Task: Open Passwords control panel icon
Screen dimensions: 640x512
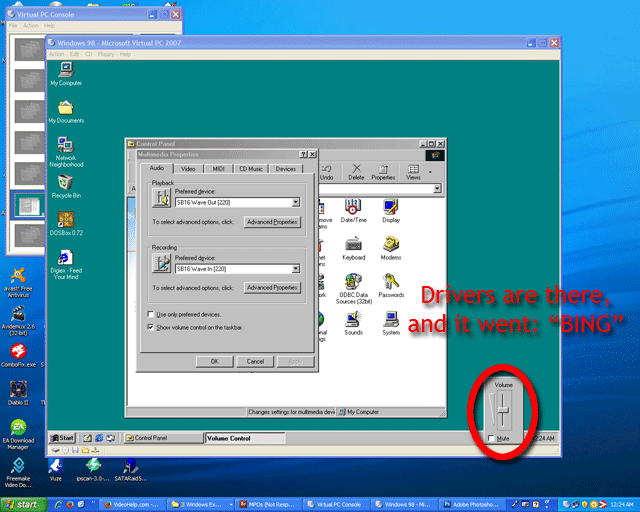Action: tap(391, 285)
